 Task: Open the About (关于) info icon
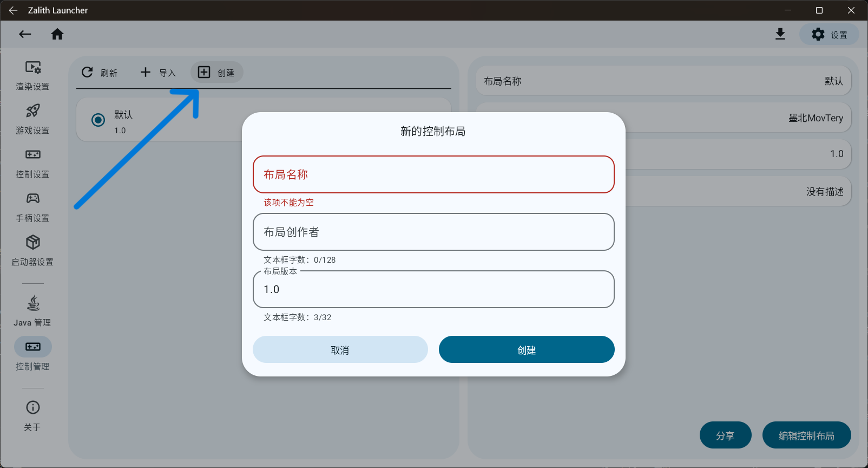(x=32, y=408)
